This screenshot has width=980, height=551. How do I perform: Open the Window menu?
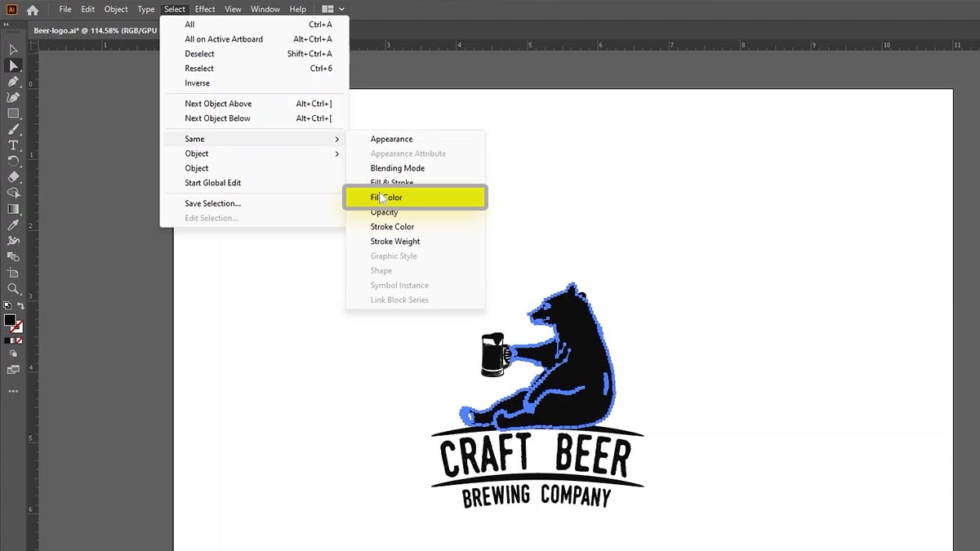pyautogui.click(x=265, y=9)
